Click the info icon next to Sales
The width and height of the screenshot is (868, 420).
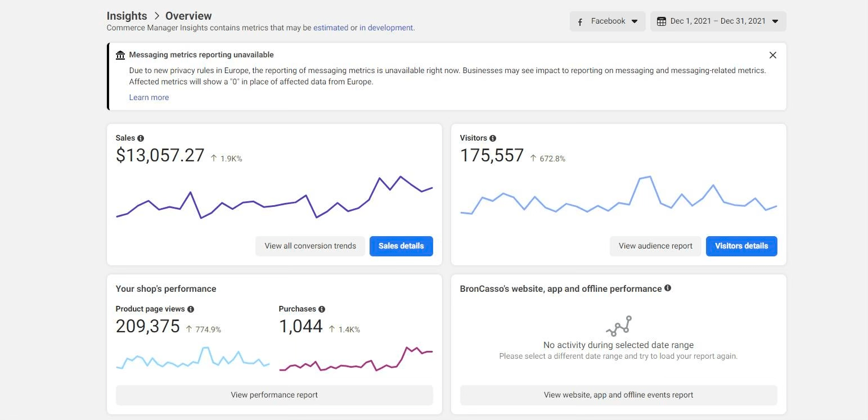(141, 138)
